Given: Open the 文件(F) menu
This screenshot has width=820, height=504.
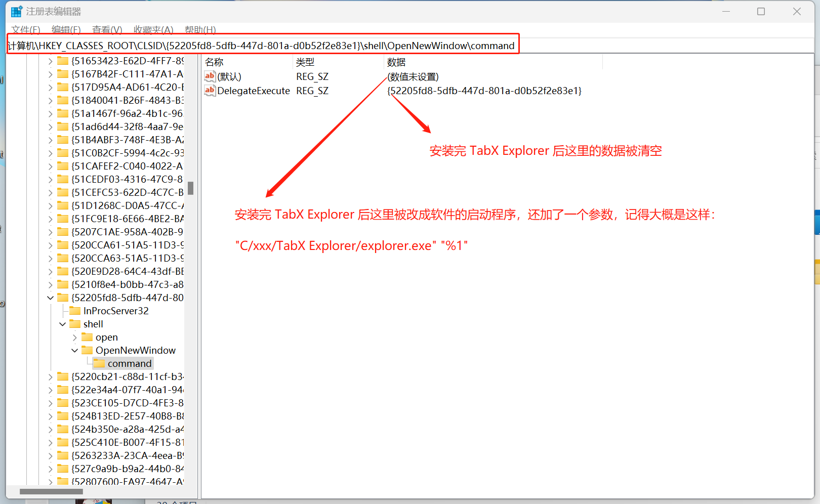Looking at the screenshot, I should tap(26, 30).
